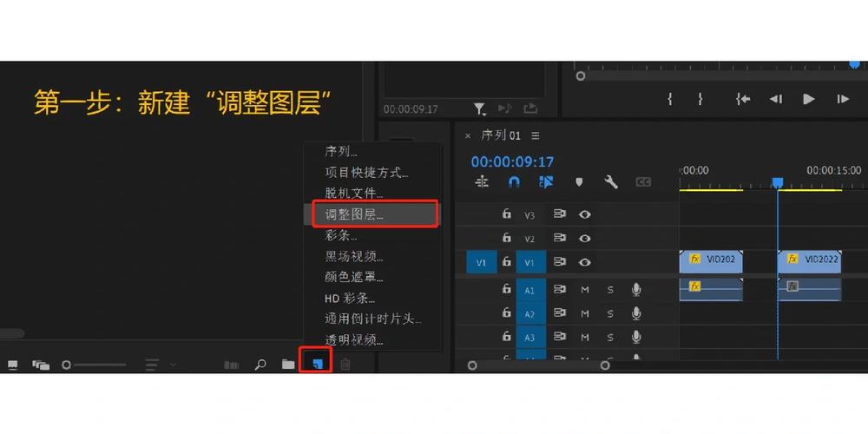
Task: Lock track V2 with padlock
Action: tap(506, 238)
